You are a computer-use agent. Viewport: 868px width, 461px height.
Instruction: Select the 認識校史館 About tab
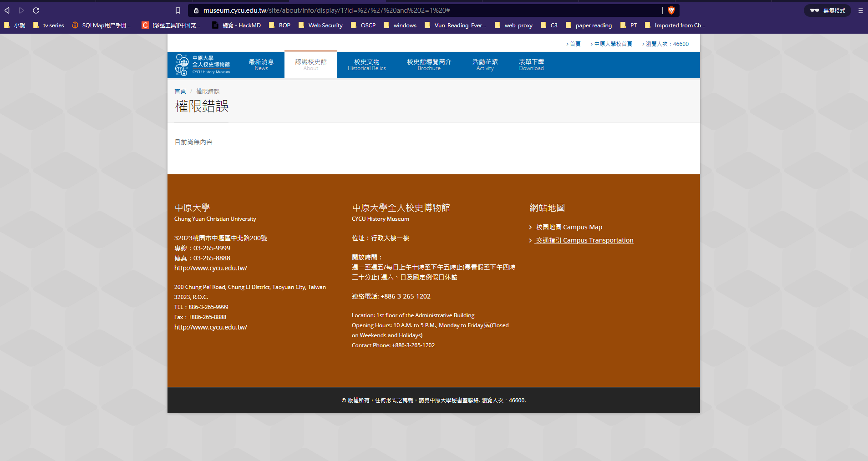(x=311, y=65)
